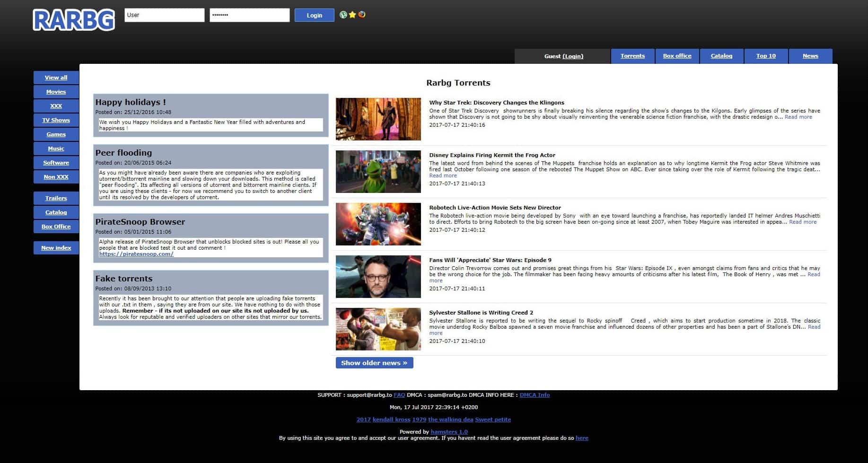868x463 pixels.
Task: Click the RARBG logo
Action: 74,20
